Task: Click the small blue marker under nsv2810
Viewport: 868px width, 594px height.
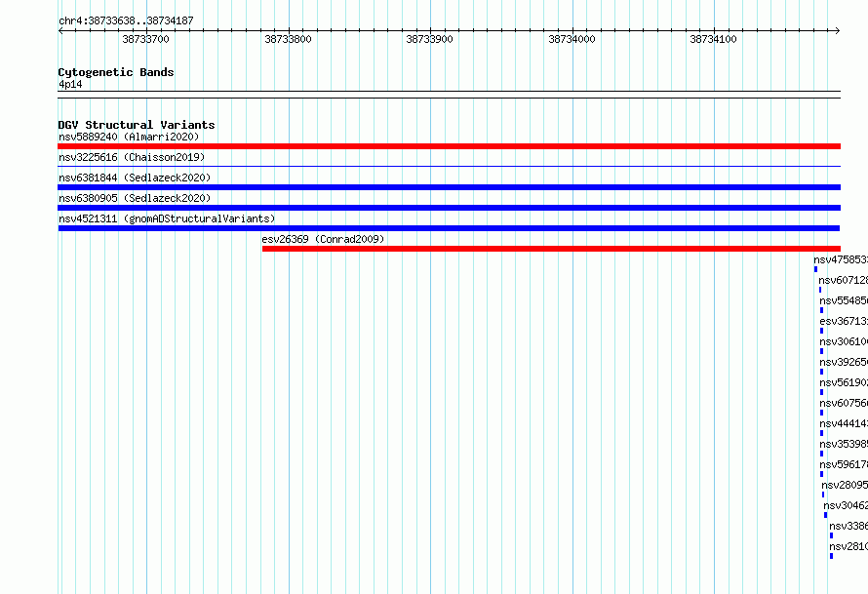Action: point(831,556)
